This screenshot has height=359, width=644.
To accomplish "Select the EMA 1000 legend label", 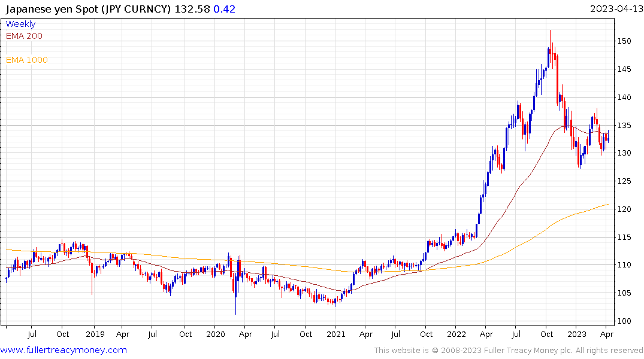I will tap(27, 60).
